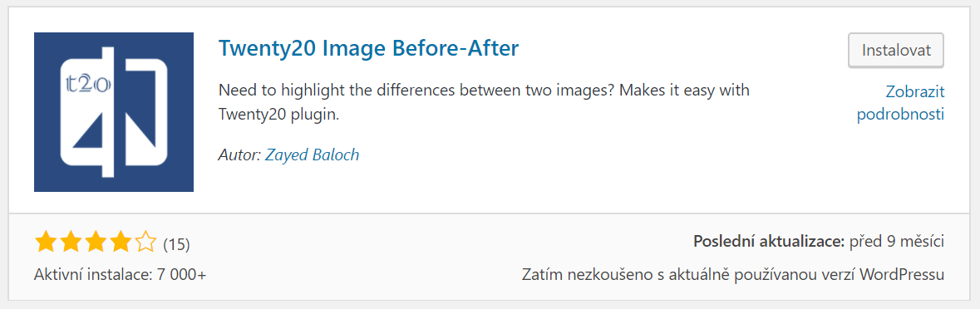Click the před 9 měsíci update time
The image size is (980, 309).
(x=897, y=242)
